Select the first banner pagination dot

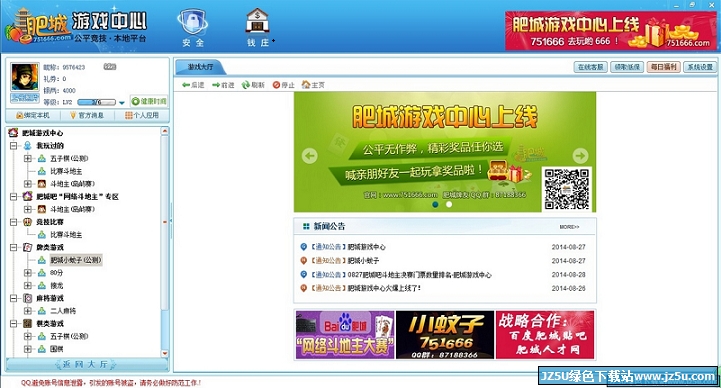[x=435, y=205]
